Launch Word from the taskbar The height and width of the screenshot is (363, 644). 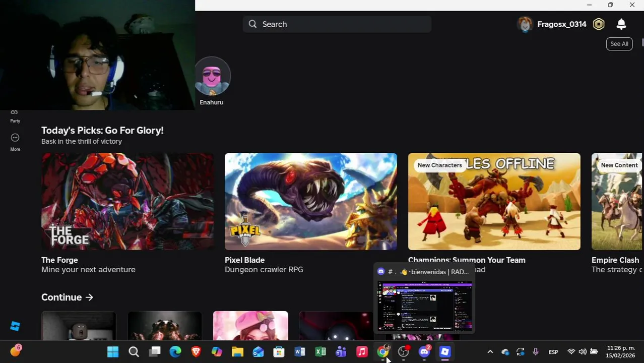pos(299,352)
